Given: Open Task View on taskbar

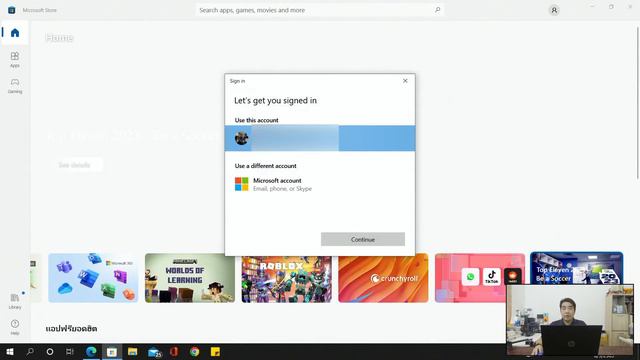Looking at the screenshot, I should click(x=70, y=351).
